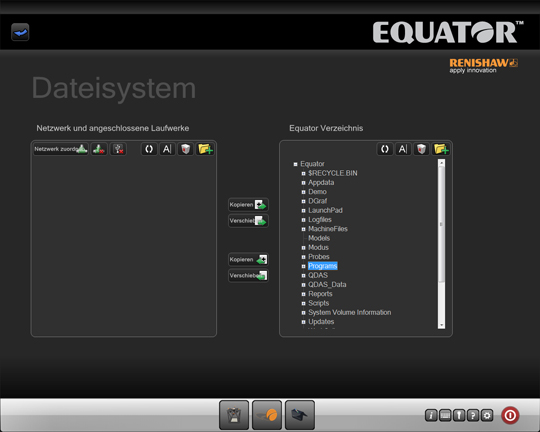Expand the Reports folder node

303,294
